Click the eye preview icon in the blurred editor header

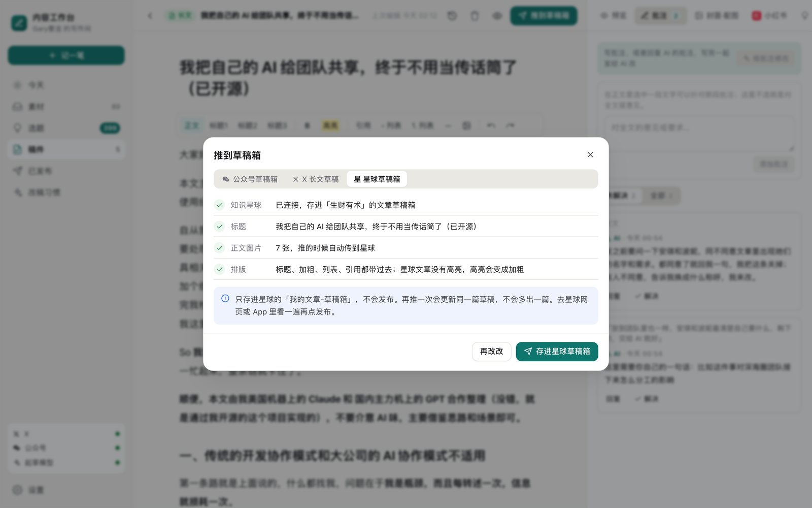497,16
